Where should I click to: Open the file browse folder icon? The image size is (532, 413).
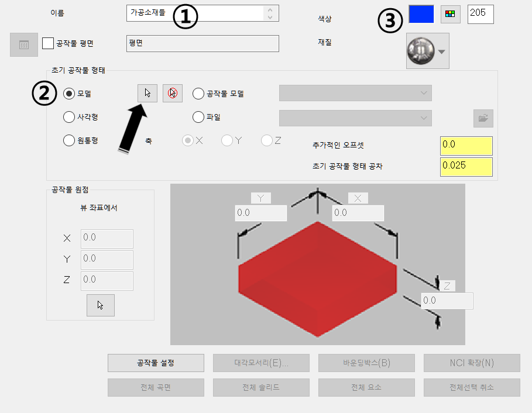483,118
